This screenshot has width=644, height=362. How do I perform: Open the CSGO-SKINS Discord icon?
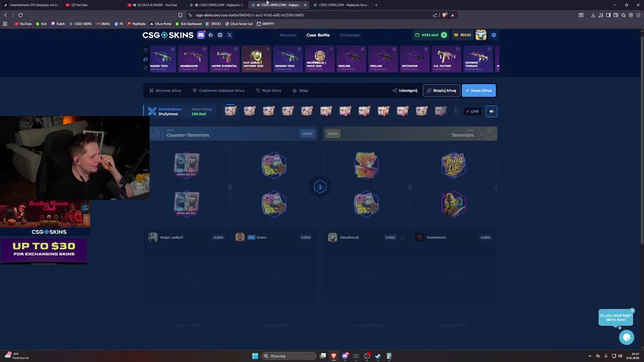(x=201, y=35)
